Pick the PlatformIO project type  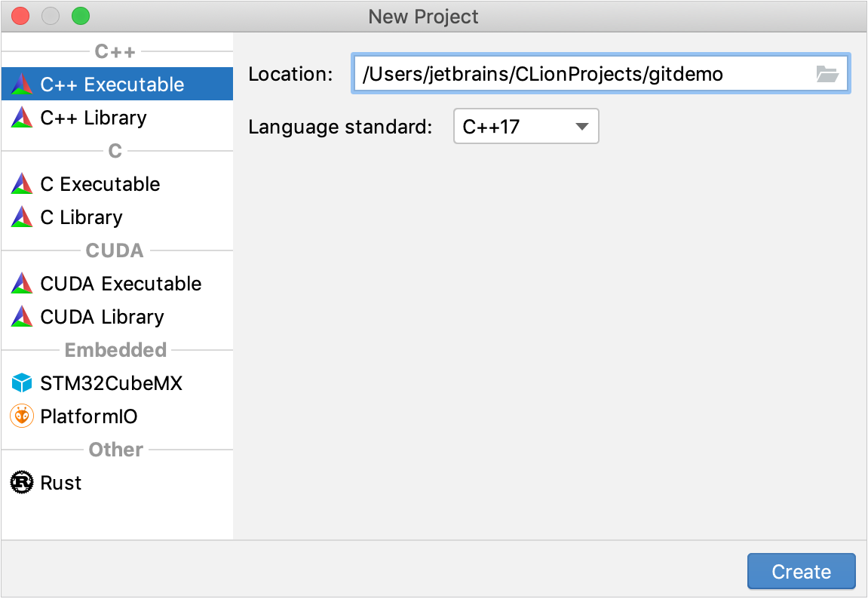pos(89,416)
